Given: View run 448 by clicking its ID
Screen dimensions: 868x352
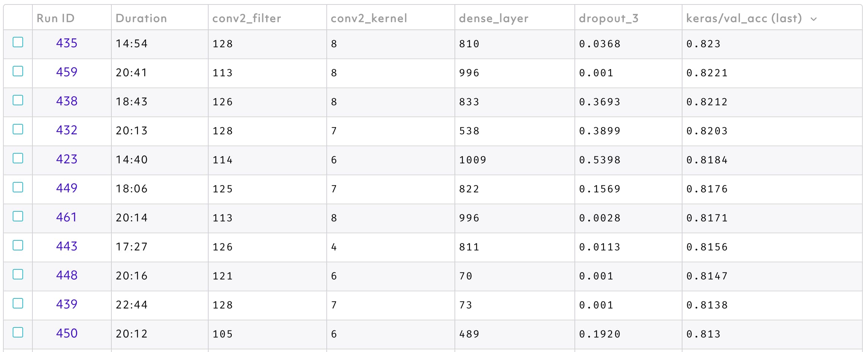Looking at the screenshot, I should click(67, 275).
